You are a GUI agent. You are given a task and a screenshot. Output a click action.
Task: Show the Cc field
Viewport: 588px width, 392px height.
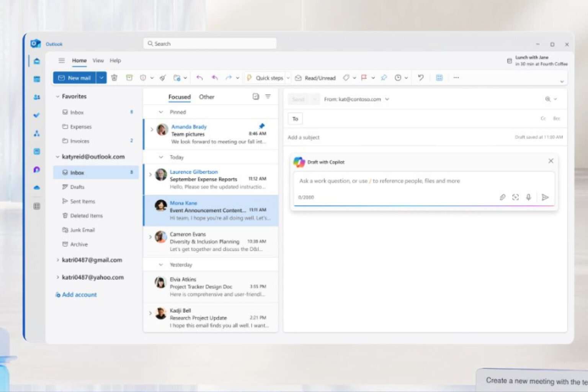(x=543, y=118)
